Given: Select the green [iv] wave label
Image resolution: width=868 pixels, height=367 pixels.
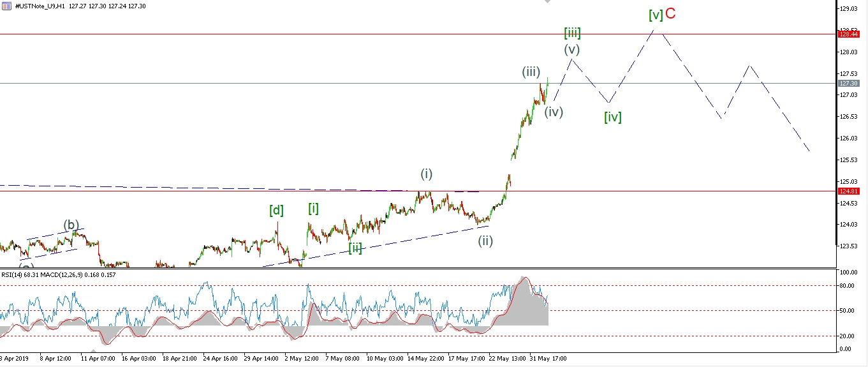Looking at the screenshot, I should pos(613,117).
